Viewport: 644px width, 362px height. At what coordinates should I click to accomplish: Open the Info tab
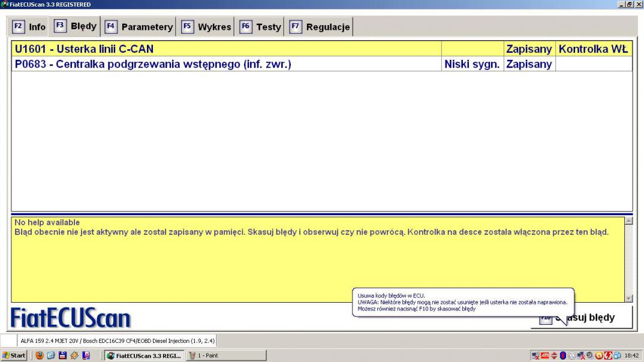click(x=29, y=27)
